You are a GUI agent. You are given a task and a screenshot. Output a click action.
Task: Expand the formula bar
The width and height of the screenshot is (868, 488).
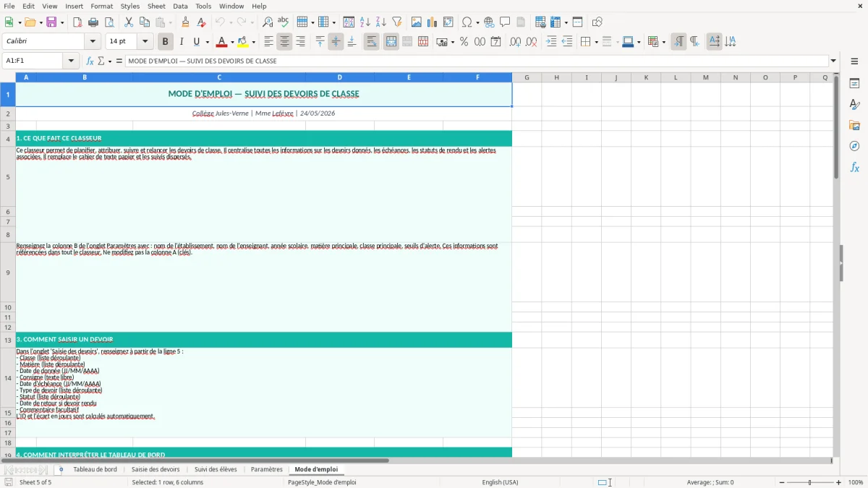(833, 61)
